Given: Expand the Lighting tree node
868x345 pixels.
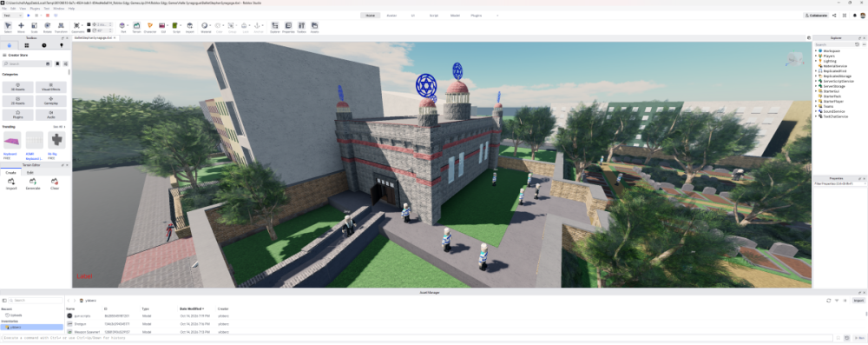Looking at the screenshot, I should 816,61.
